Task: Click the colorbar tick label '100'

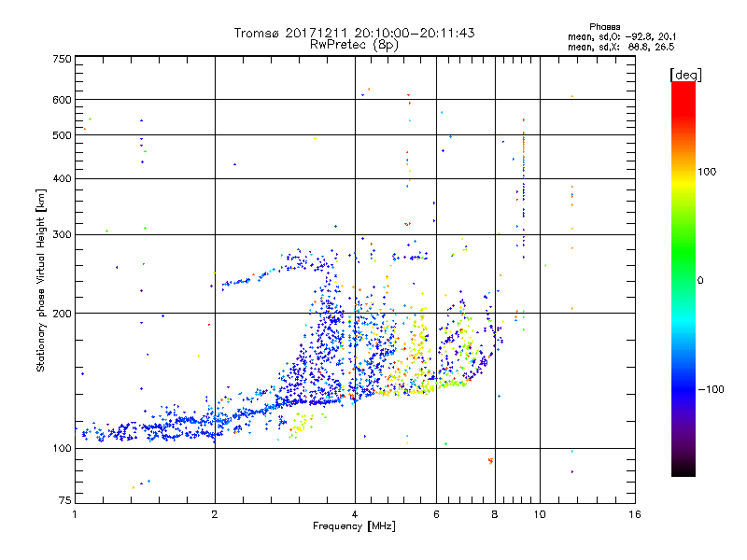Action: 707,172
